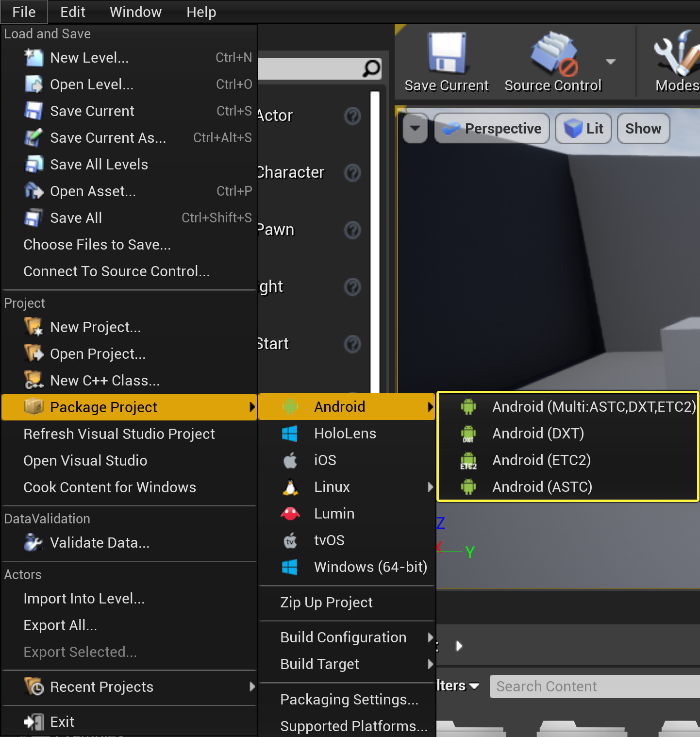Toggle the content Filters dropdown

tap(457, 686)
